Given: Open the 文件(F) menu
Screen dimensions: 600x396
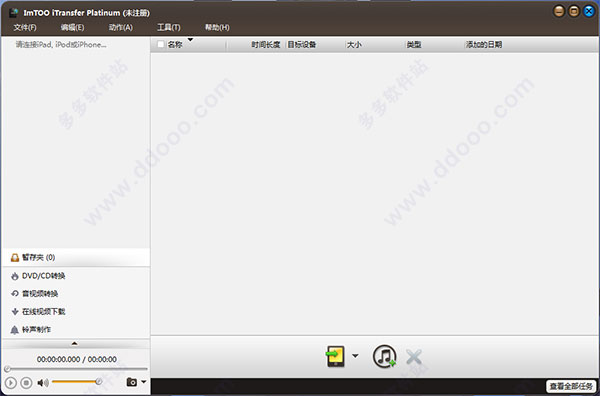Looking at the screenshot, I should (x=25, y=27).
